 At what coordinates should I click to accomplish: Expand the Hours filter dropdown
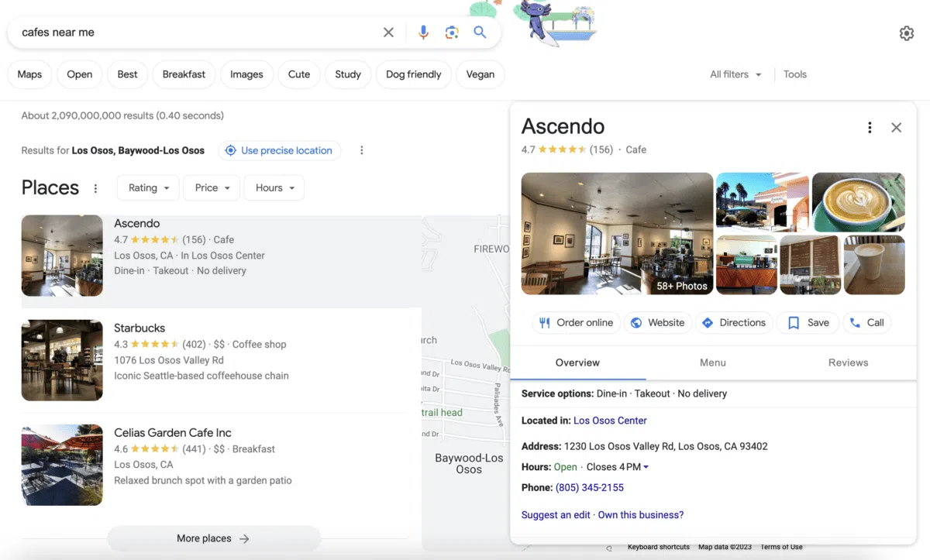274,187
